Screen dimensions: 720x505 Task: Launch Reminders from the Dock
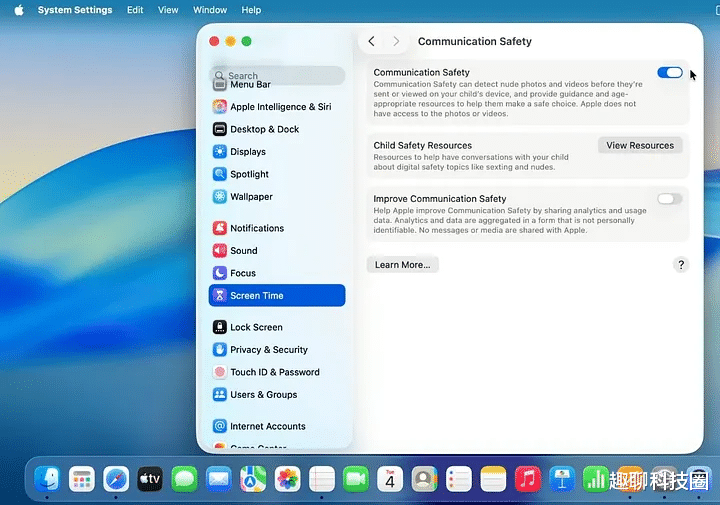459,479
